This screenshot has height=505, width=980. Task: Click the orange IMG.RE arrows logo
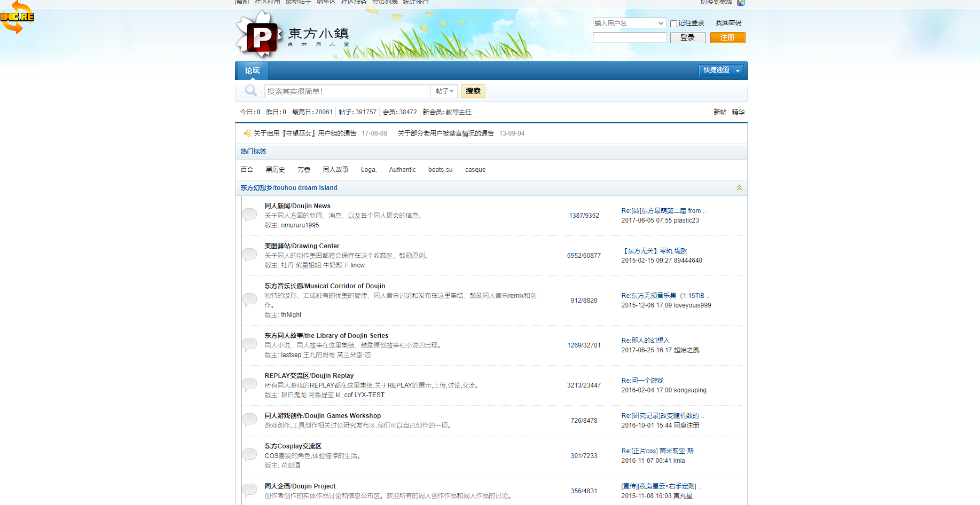point(17,17)
